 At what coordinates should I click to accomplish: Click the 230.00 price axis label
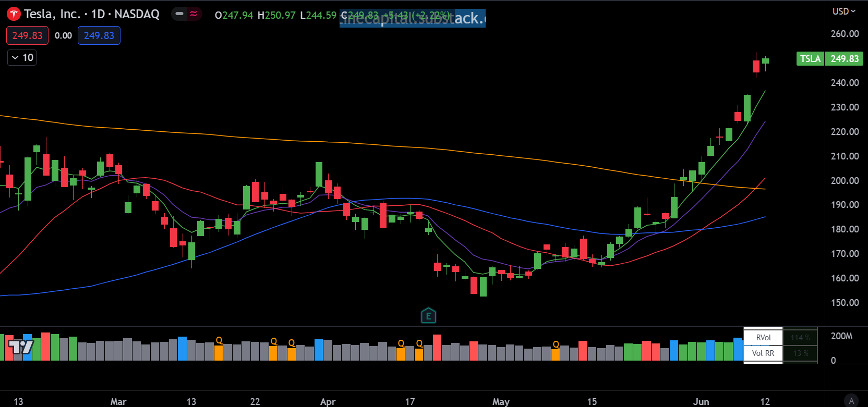tap(845, 107)
